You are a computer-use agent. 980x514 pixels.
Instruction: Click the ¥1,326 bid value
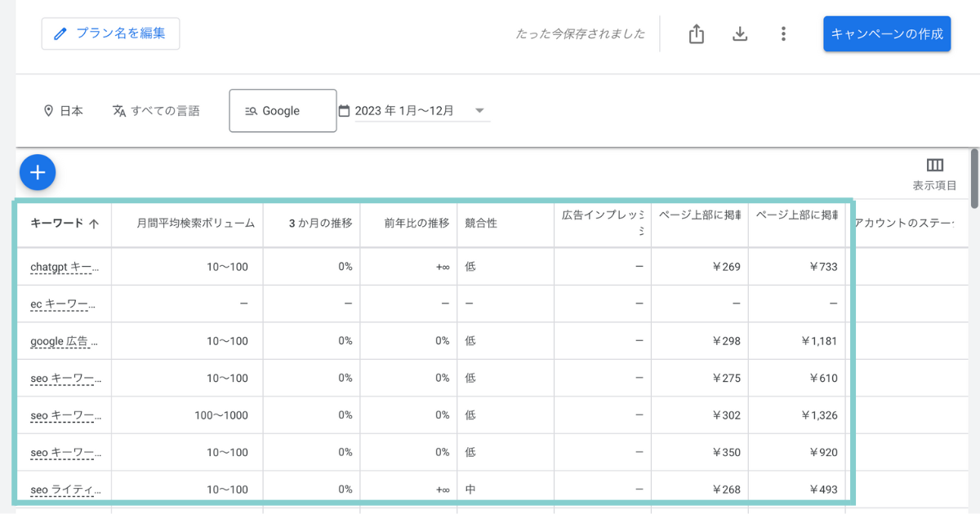pos(817,415)
